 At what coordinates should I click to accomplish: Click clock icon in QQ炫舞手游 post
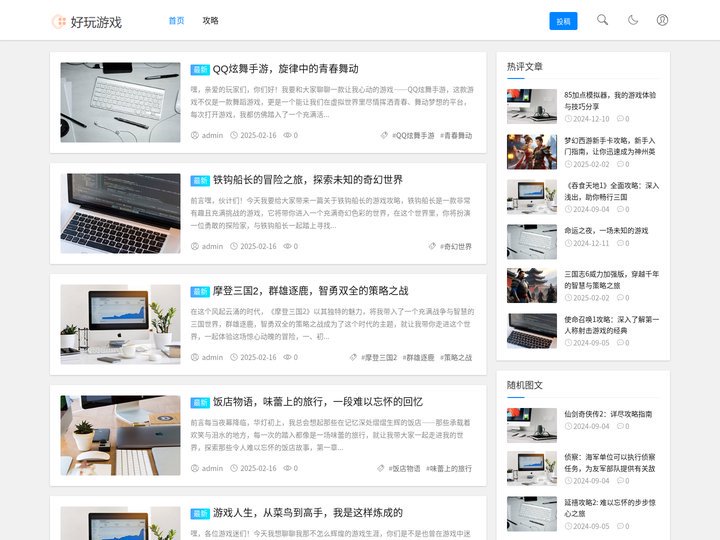[234, 135]
